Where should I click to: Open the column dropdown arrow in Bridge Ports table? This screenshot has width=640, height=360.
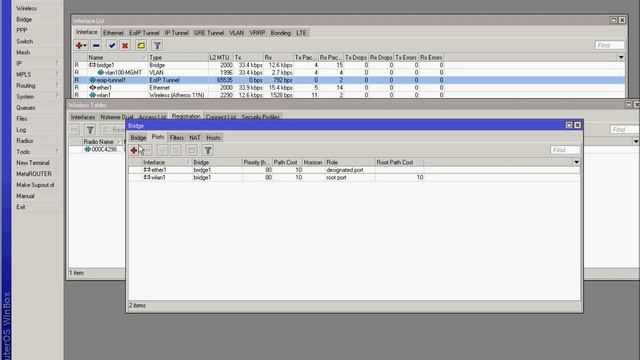point(576,162)
